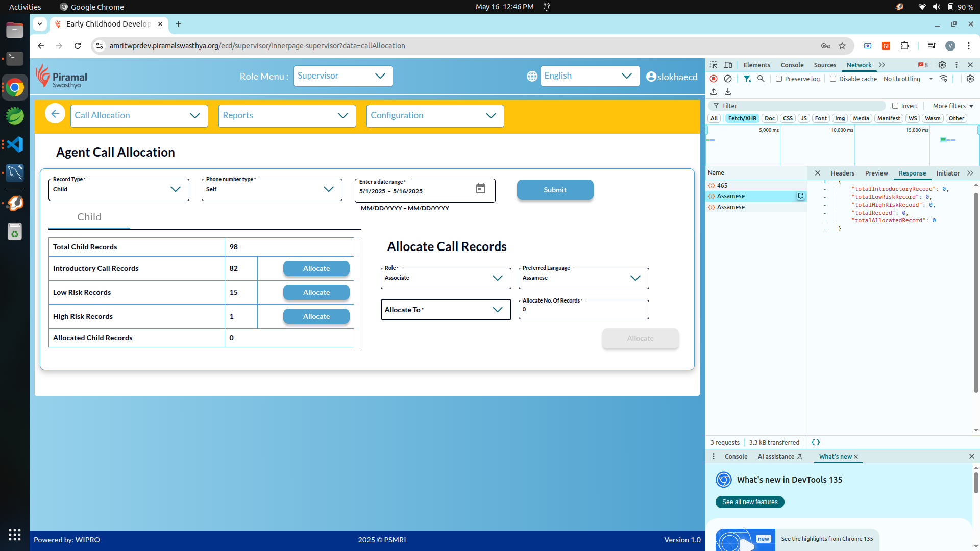Toggle the Fetch/XHR request filter
980x551 pixels.
[742, 118]
